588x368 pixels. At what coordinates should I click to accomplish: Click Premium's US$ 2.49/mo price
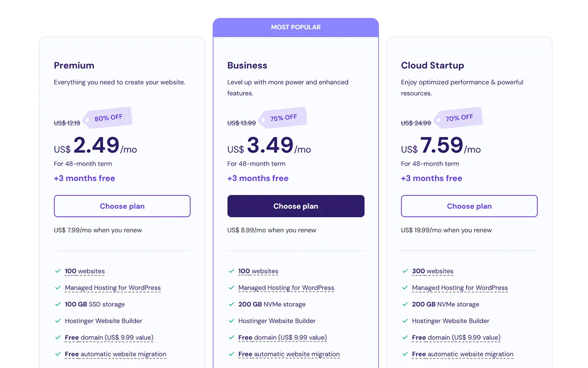(96, 146)
